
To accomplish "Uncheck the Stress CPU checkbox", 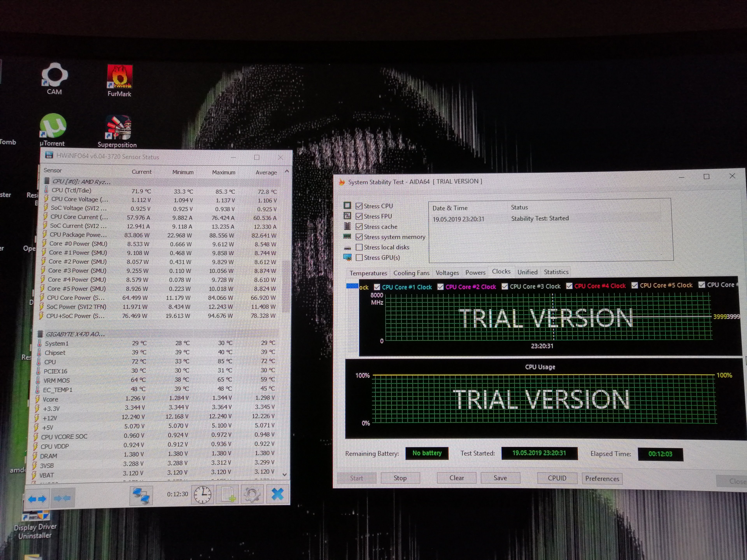I will click(x=359, y=206).
